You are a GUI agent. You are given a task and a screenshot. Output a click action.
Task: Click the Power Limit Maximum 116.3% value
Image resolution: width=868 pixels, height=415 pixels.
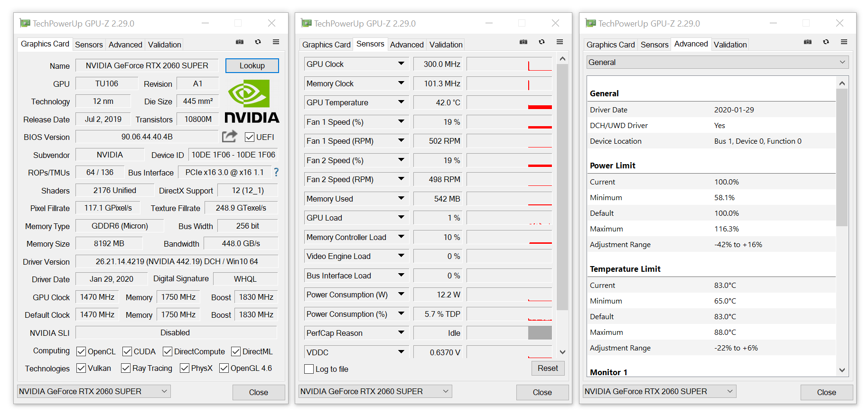pos(727,229)
